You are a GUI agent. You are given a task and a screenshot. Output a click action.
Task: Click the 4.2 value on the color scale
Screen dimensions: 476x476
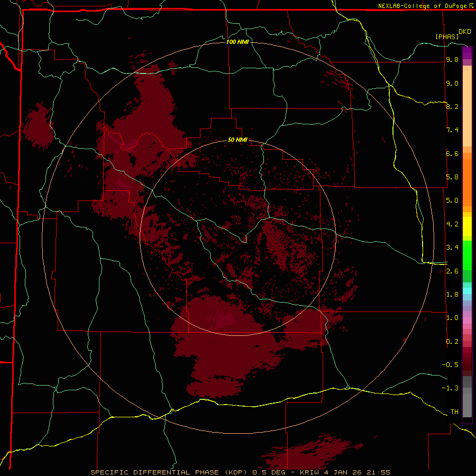(452, 224)
